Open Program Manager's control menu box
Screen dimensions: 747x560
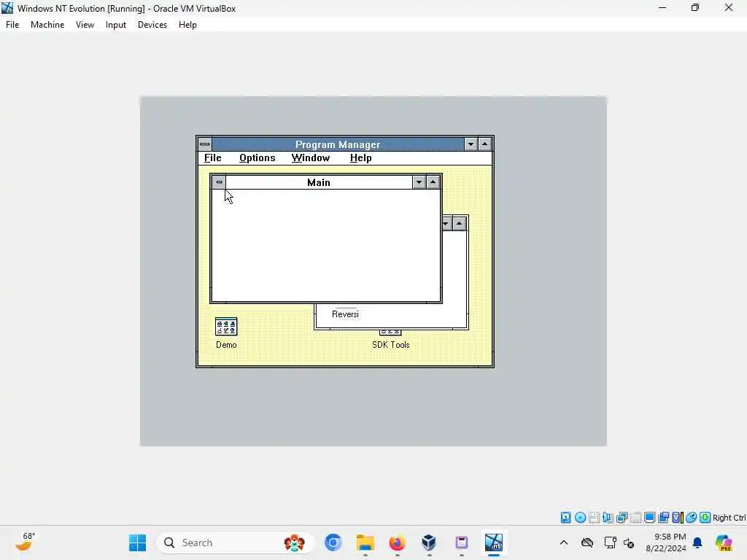205,144
